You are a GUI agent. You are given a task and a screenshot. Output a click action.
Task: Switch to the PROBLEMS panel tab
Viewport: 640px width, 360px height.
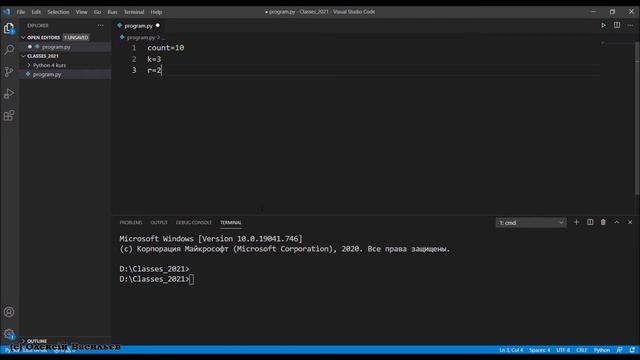[131, 222]
